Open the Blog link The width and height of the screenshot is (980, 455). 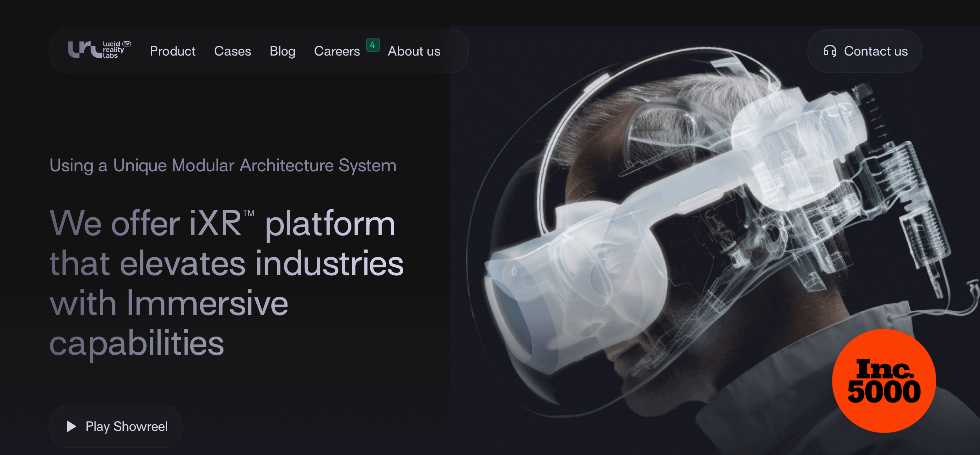(282, 51)
